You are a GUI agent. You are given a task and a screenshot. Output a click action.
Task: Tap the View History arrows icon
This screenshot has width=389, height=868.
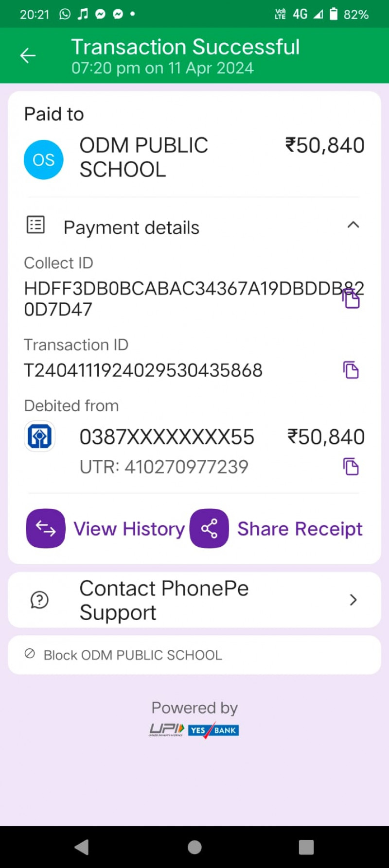tap(46, 528)
